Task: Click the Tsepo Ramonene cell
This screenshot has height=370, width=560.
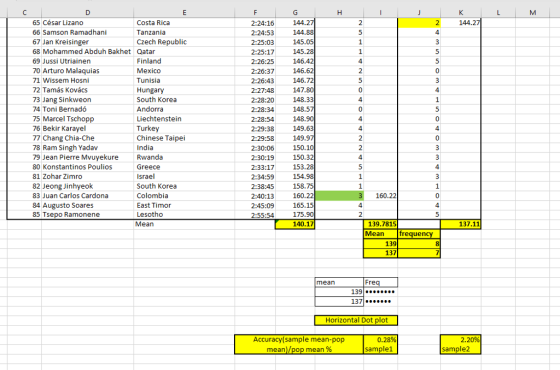Action: point(88,215)
